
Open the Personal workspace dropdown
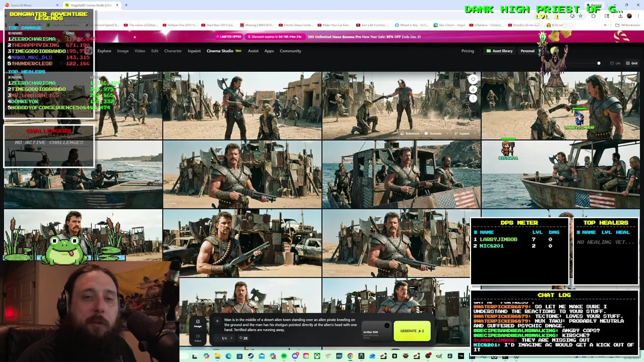click(528, 51)
